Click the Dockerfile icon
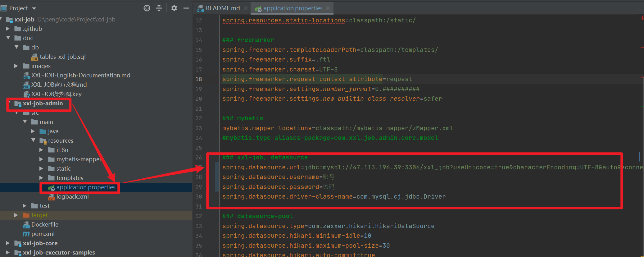Image resolution: width=644 pixels, height=257 pixels. tap(26, 225)
